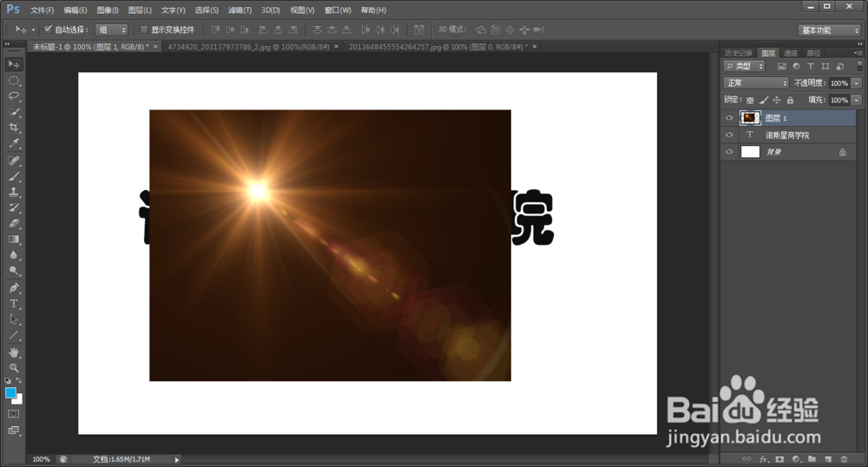Click 图层 1 layer thumbnail
Image resolution: width=868 pixels, height=467 pixels.
click(x=750, y=118)
